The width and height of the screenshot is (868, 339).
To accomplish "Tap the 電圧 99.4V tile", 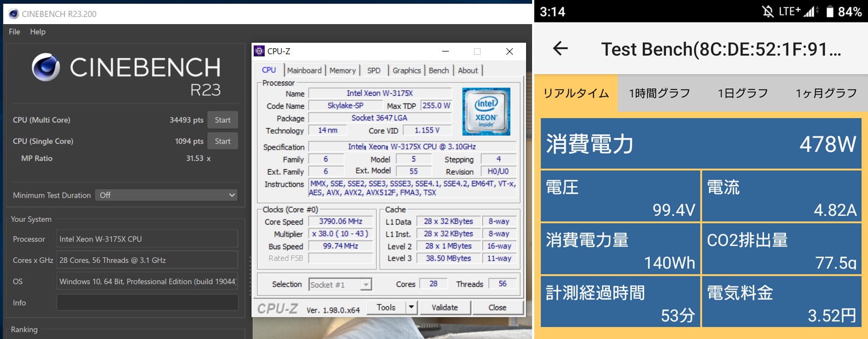I will click(x=620, y=196).
